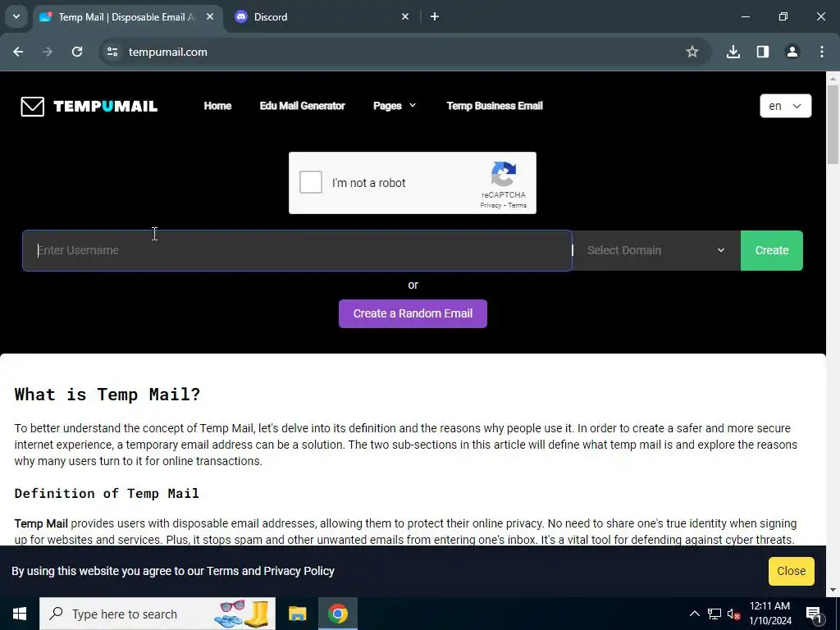The height and width of the screenshot is (630, 840).
Task: Reload the tempumail.com page
Action: click(77, 52)
